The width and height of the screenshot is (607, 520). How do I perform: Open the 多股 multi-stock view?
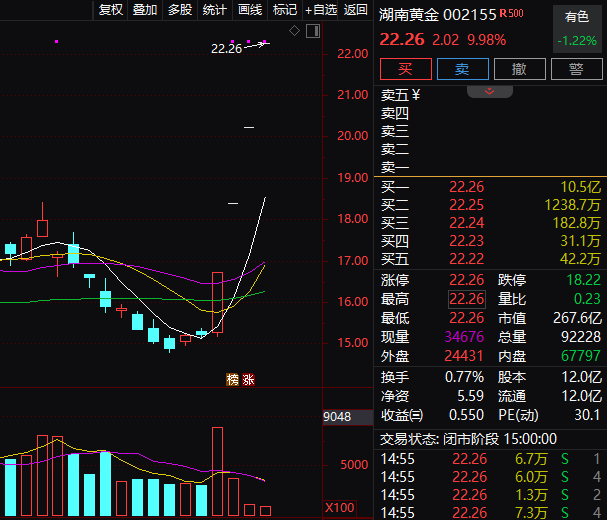coord(180,10)
